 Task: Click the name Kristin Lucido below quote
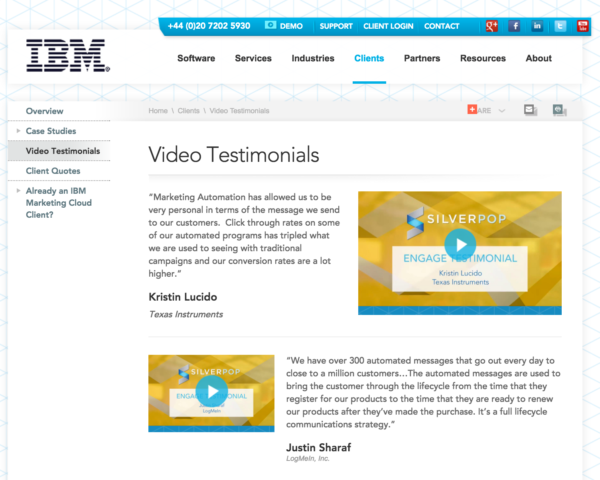[183, 297]
